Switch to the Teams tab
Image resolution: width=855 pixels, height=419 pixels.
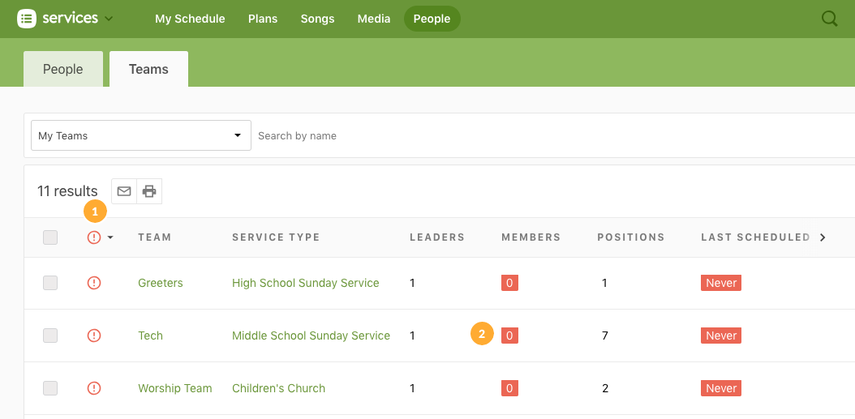(x=149, y=69)
